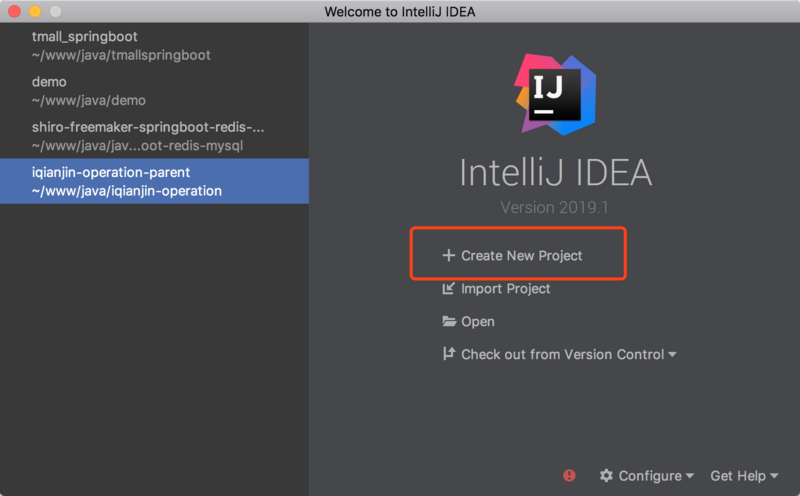Click the Import Project label
The height and width of the screenshot is (496, 800).
pos(505,289)
